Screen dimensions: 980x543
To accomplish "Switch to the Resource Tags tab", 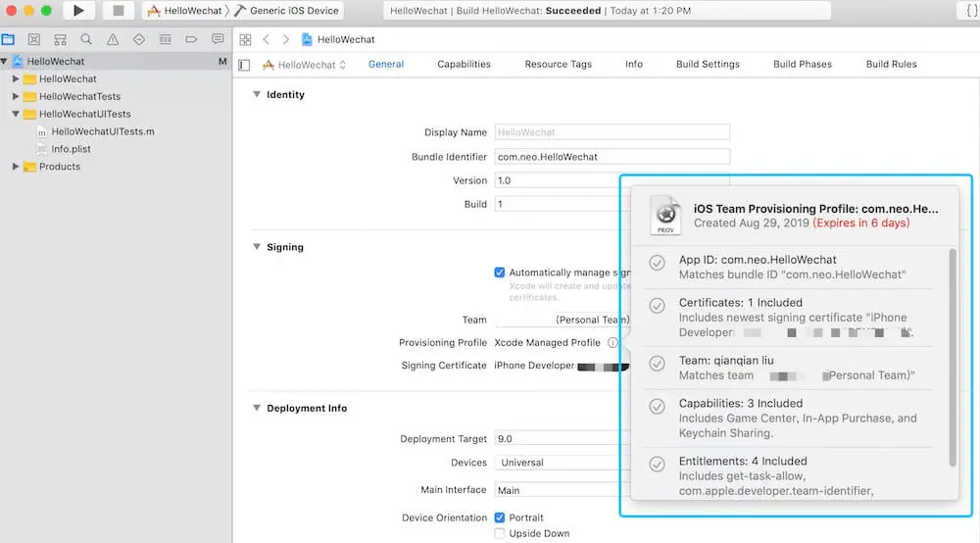I will click(x=559, y=64).
